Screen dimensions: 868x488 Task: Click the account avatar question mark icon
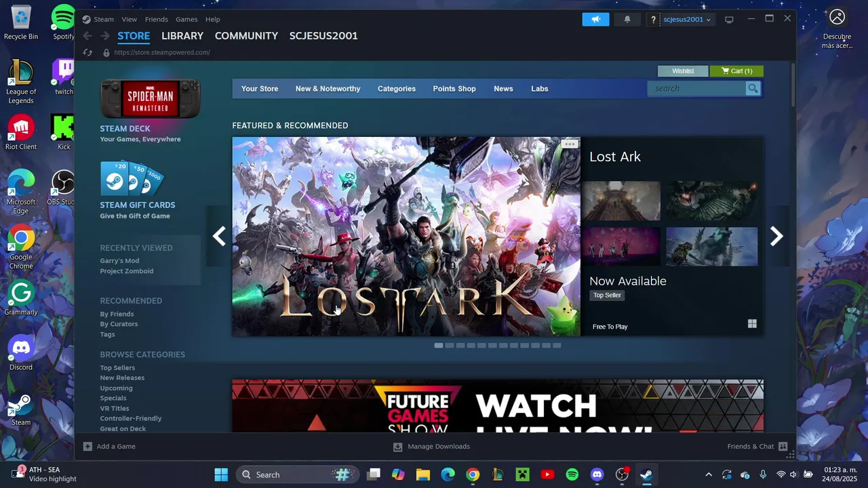[x=653, y=20]
